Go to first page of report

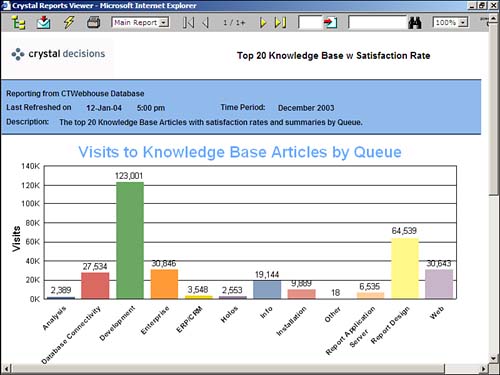(x=188, y=23)
